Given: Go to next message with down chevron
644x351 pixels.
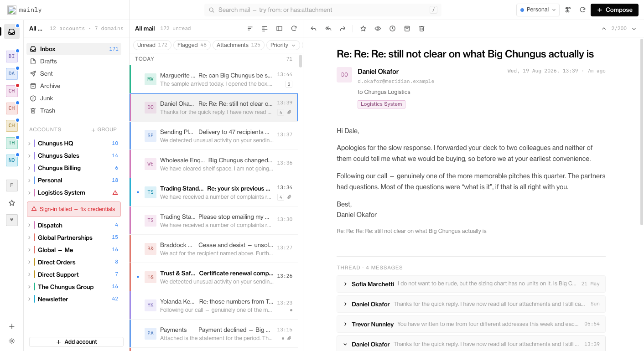Looking at the screenshot, I should (634, 28).
